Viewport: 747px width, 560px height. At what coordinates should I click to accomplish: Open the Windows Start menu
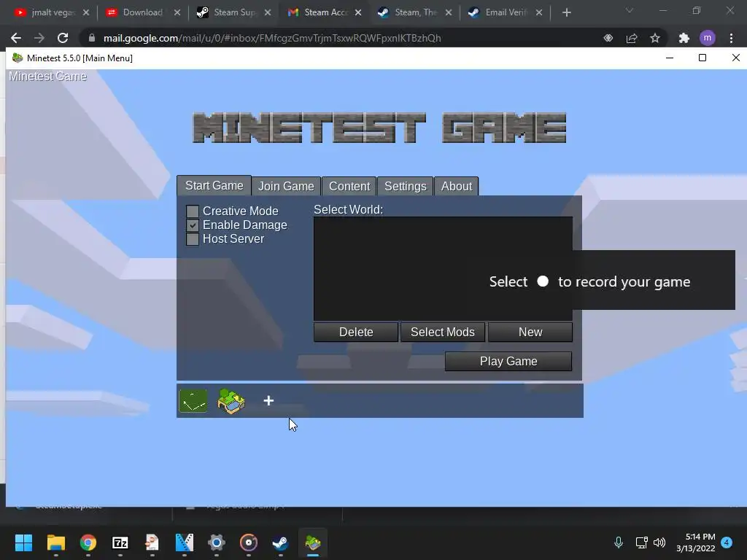(23, 542)
